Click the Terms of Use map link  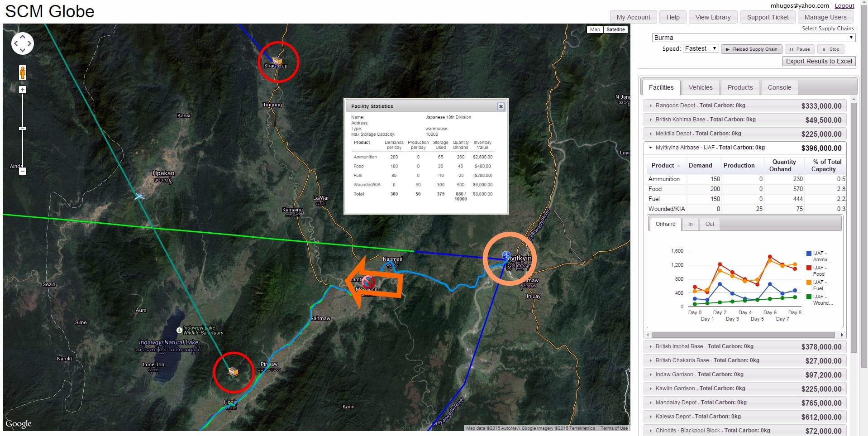coord(614,428)
